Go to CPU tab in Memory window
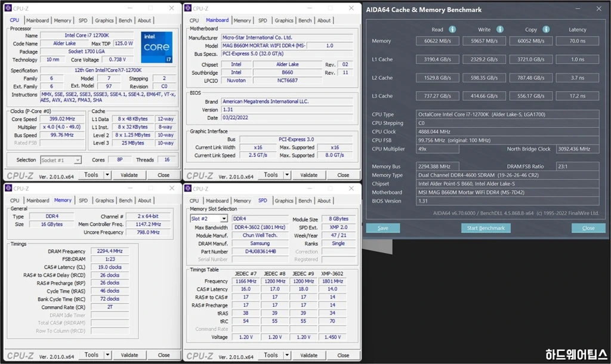611x364 pixels. 15,200
